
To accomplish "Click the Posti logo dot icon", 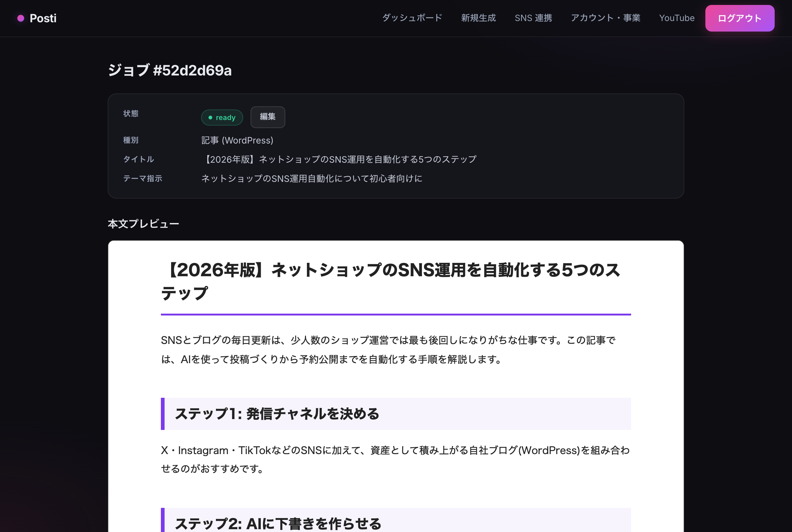I will pos(21,18).
